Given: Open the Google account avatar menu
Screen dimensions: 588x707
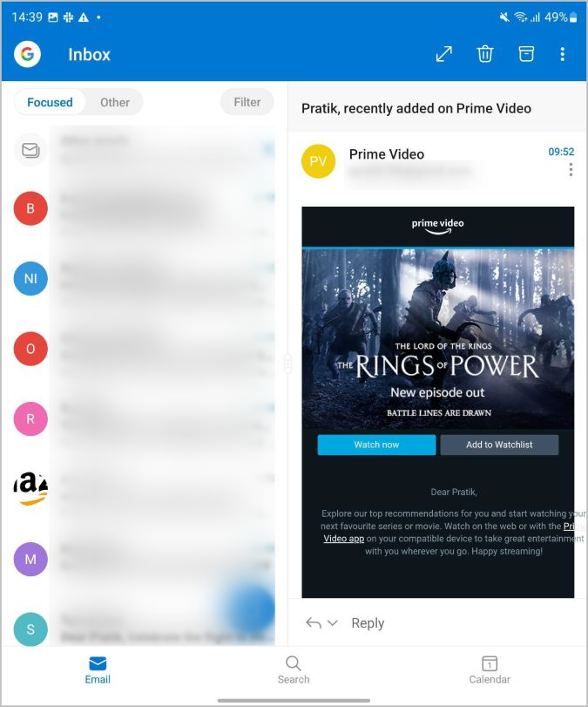Looking at the screenshot, I should click(28, 54).
